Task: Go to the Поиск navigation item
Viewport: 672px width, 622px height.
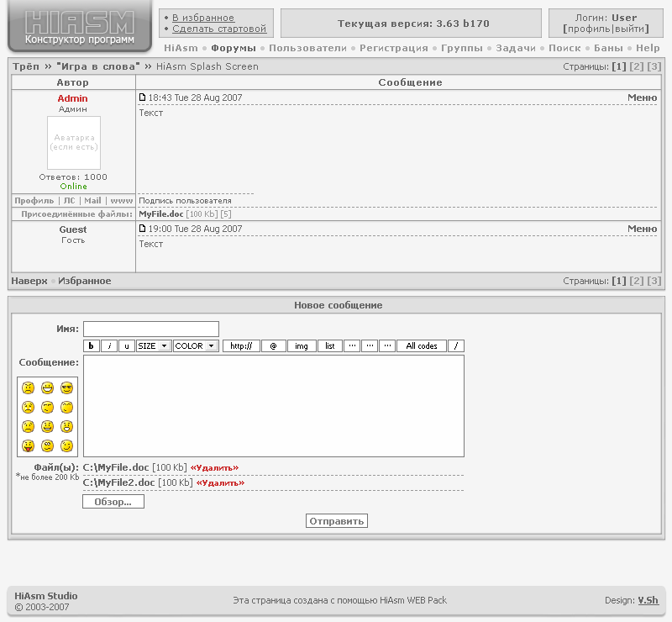Action: coord(564,49)
